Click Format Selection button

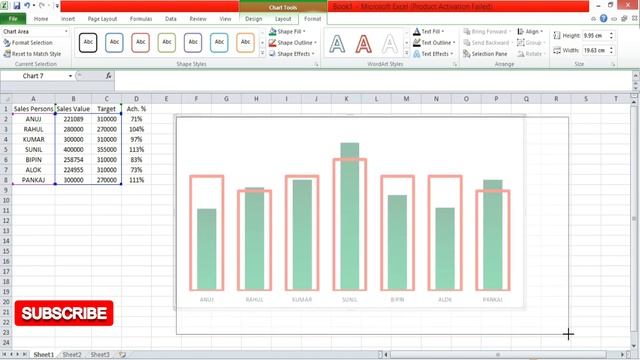[x=28, y=42]
